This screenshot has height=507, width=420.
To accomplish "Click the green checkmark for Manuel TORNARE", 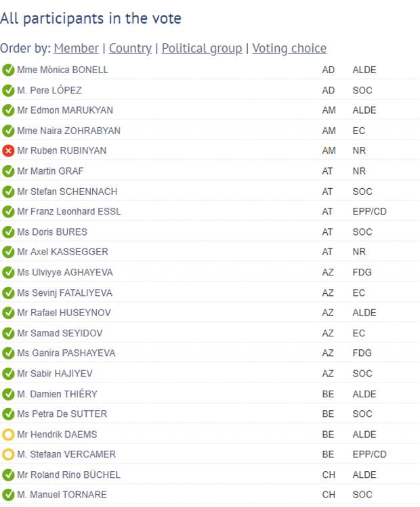I will (8, 495).
